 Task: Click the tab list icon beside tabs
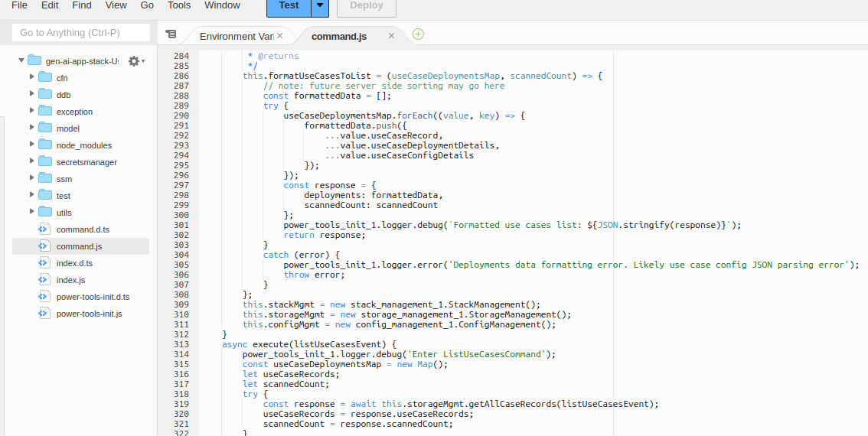(171, 34)
